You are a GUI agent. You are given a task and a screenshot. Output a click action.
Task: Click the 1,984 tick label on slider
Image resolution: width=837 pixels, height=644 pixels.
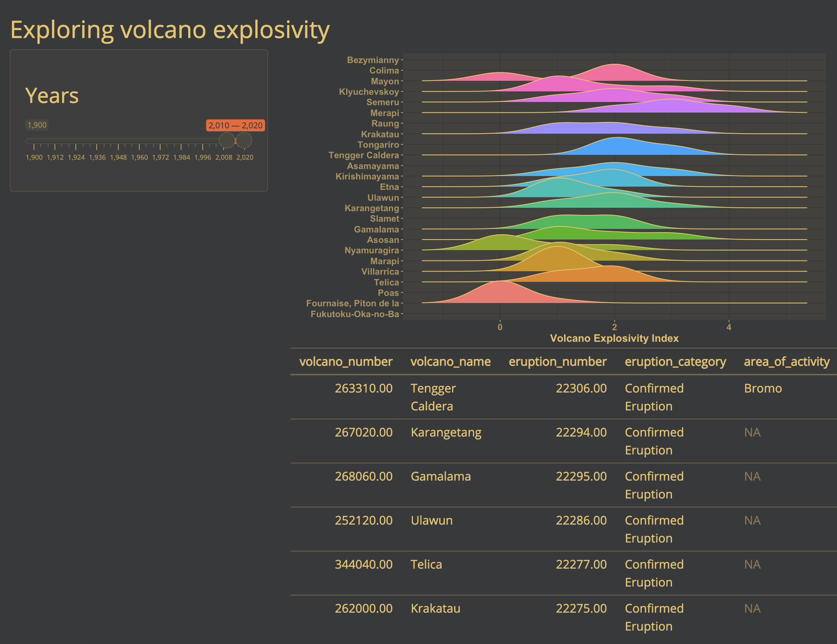pyautogui.click(x=182, y=157)
